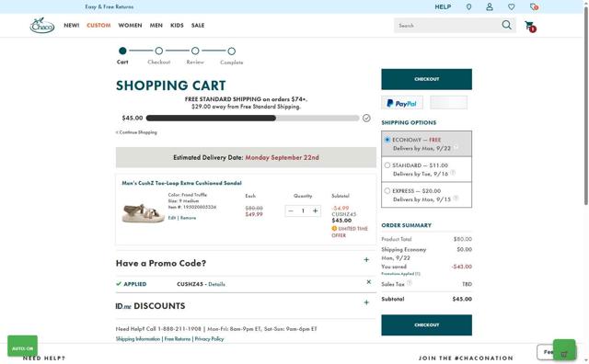
Task: Click the search magnifier icon
Action: coord(507,25)
